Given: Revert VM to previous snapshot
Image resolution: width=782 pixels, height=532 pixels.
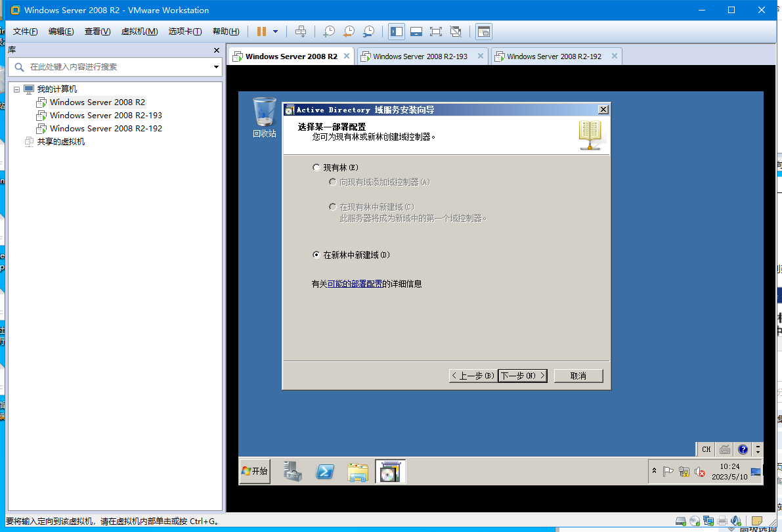Looking at the screenshot, I should (x=349, y=32).
